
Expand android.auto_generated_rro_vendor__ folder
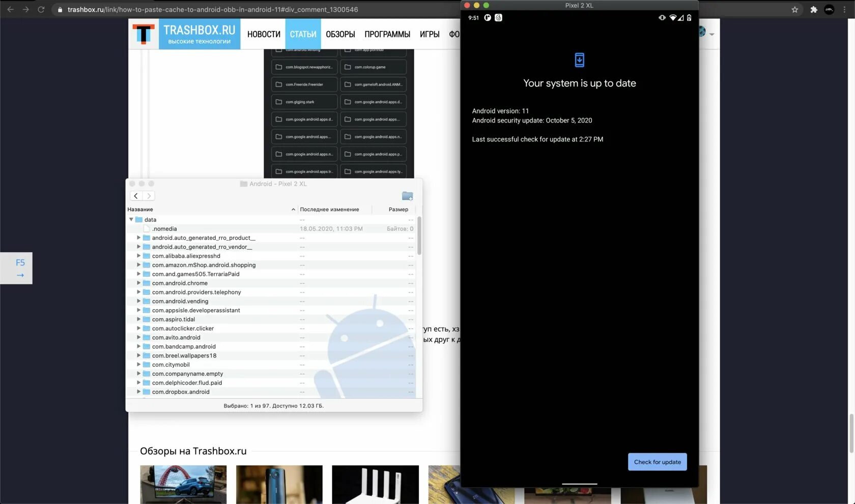138,247
